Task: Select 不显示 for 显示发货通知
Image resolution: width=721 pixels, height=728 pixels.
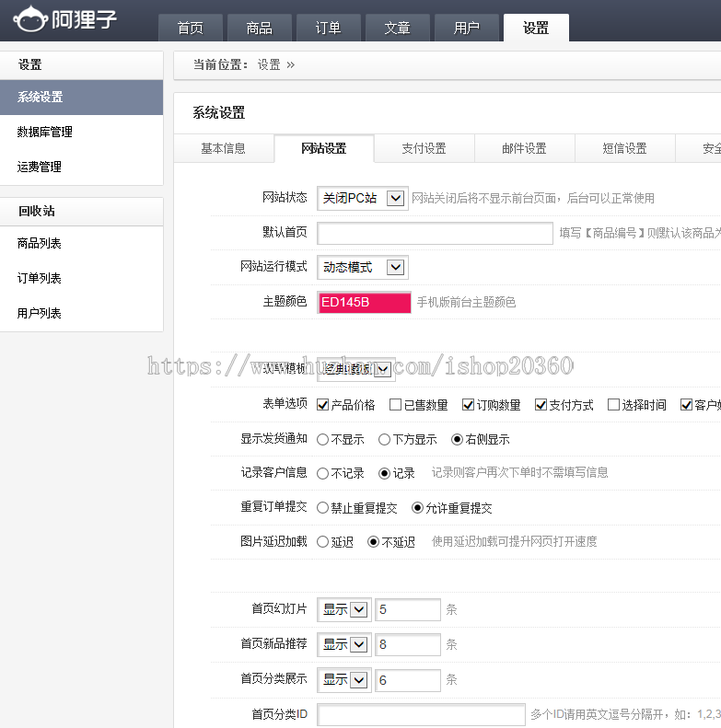Action: 323,440
